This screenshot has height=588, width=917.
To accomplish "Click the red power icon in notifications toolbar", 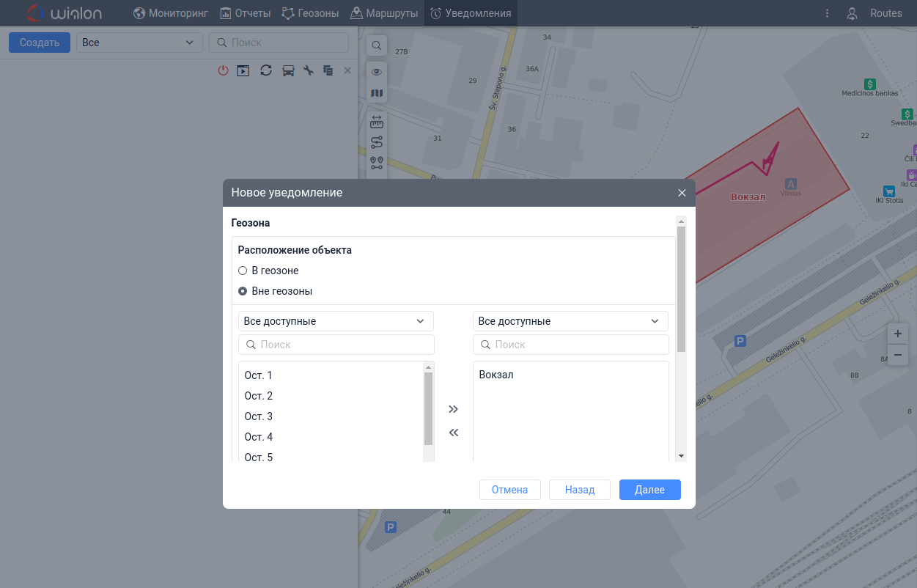I will pyautogui.click(x=224, y=70).
